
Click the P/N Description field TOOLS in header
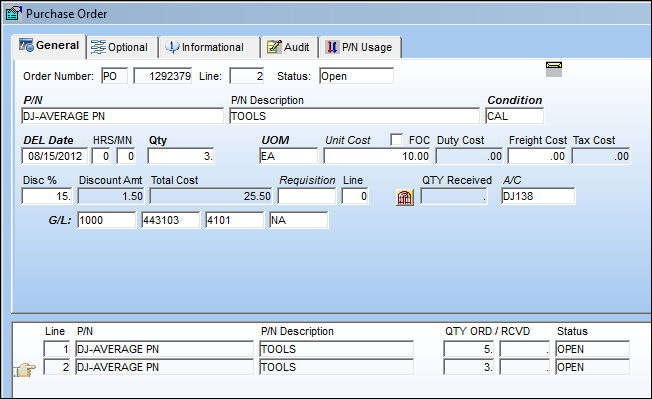pyautogui.click(x=354, y=116)
